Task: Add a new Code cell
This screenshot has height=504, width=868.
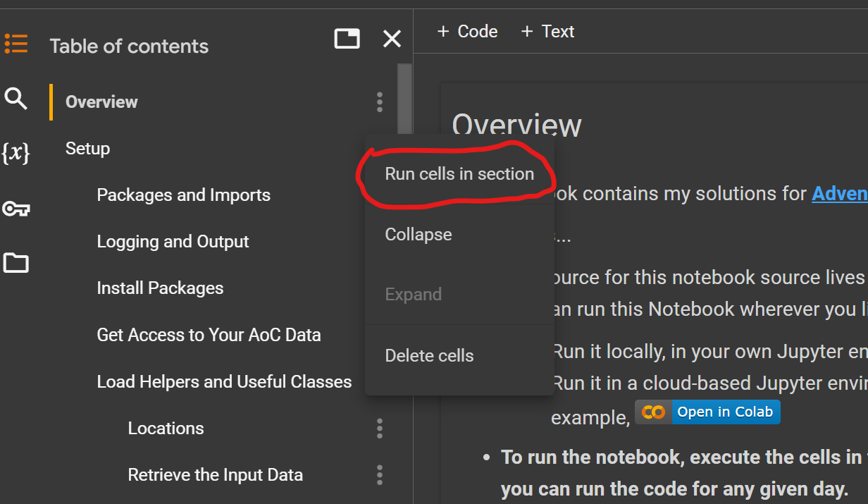Action: pos(467,32)
